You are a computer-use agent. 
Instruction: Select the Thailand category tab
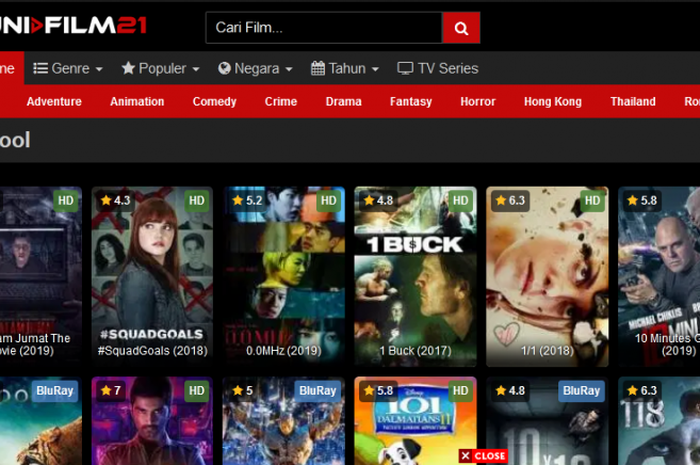[633, 101]
